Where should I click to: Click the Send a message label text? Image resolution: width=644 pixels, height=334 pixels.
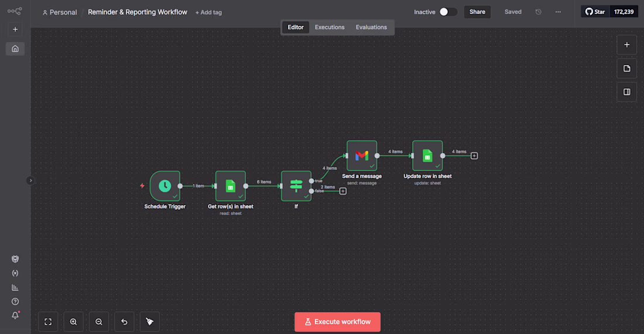coord(362,176)
